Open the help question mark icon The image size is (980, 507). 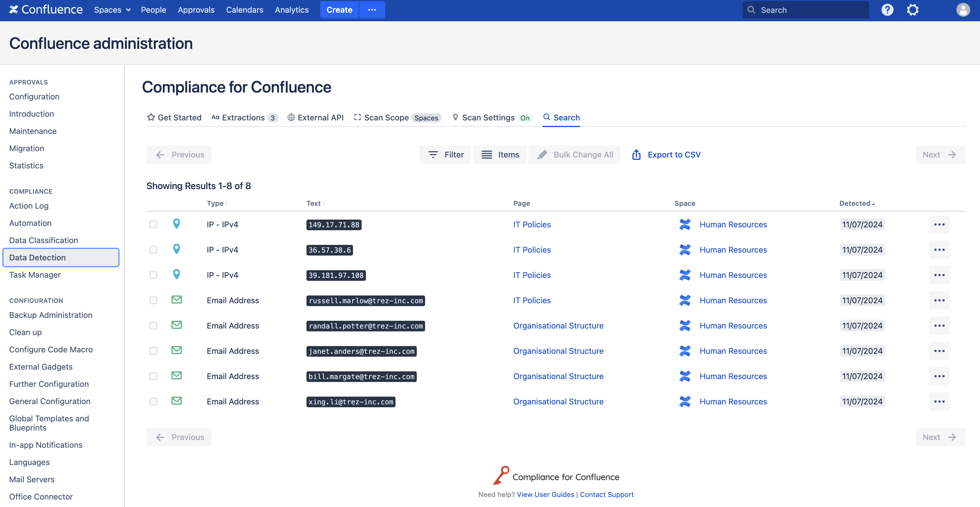tap(887, 10)
